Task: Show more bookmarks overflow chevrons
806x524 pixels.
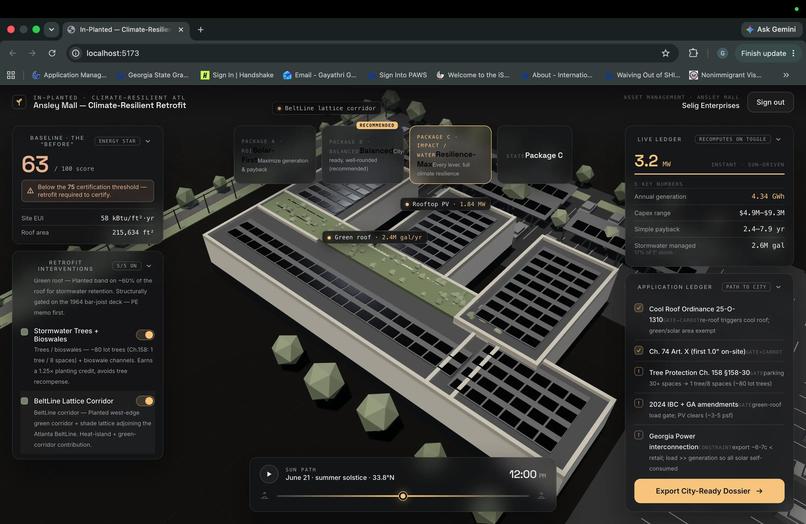Action: pyautogui.click(x=786, y=75)
